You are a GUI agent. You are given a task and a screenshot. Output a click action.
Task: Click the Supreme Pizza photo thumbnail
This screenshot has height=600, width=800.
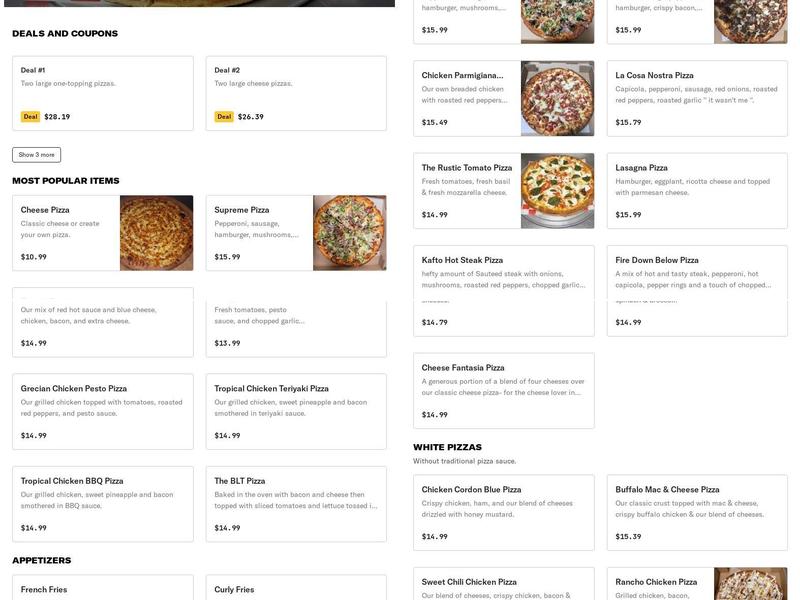[x=349, y=231]
